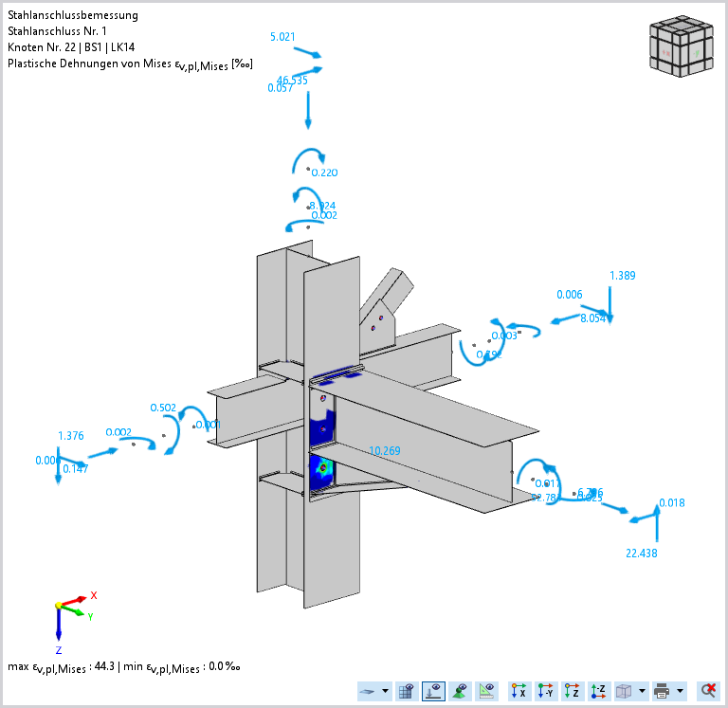Set view in -Y direction
728x708 pixels.
point(546,691)
